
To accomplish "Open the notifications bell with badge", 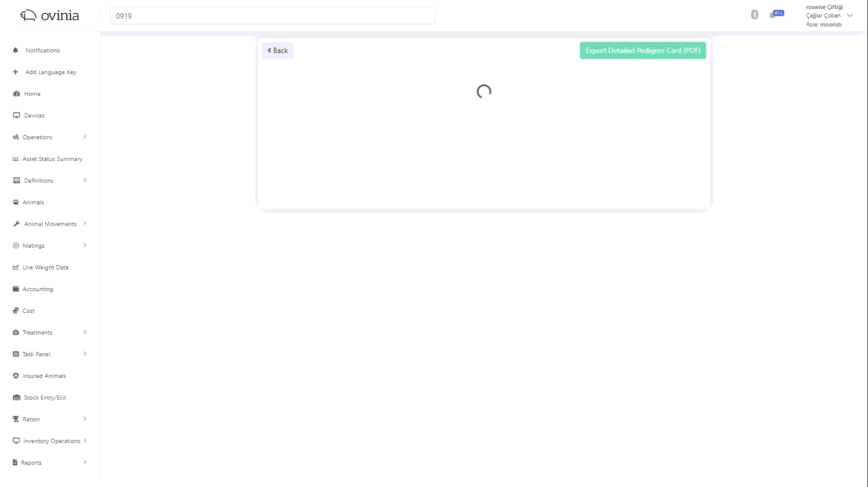I will tap(773, 15).
